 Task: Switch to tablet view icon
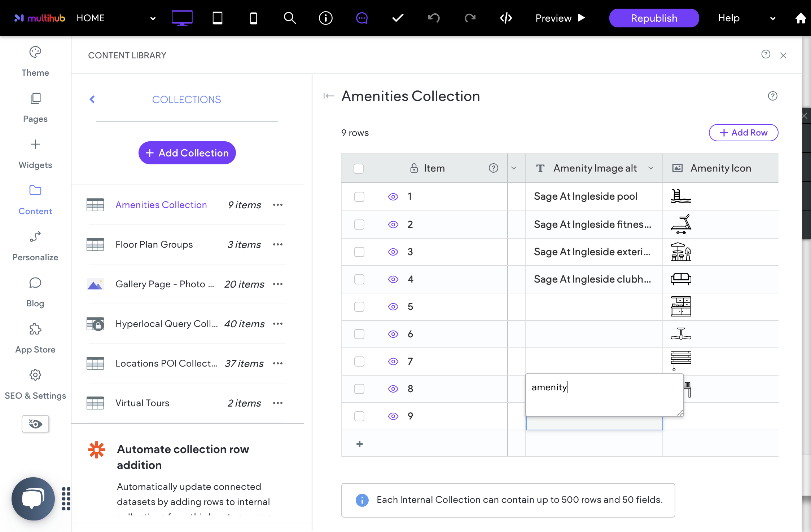point(217,18)
